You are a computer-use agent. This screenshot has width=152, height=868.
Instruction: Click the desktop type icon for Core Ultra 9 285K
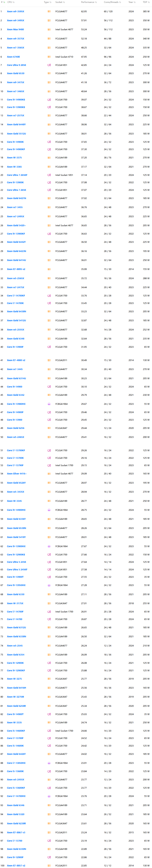click(49, 65)
